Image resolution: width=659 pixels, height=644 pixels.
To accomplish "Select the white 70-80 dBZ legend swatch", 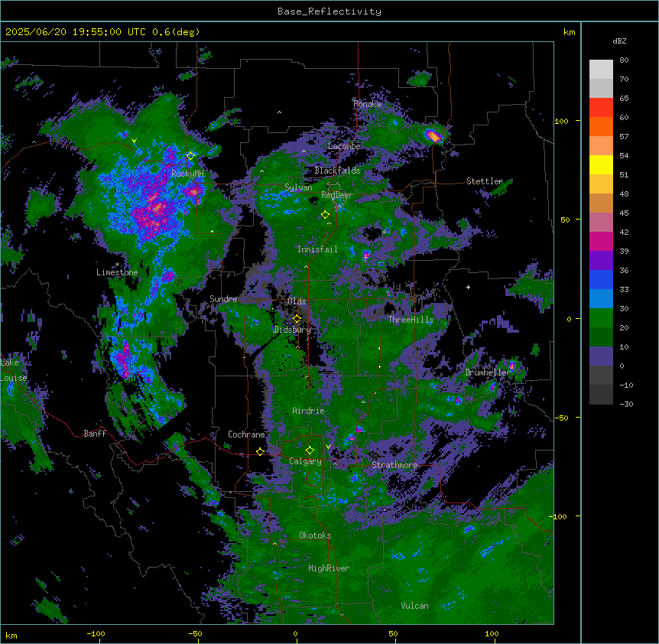I will click(601, 70).
